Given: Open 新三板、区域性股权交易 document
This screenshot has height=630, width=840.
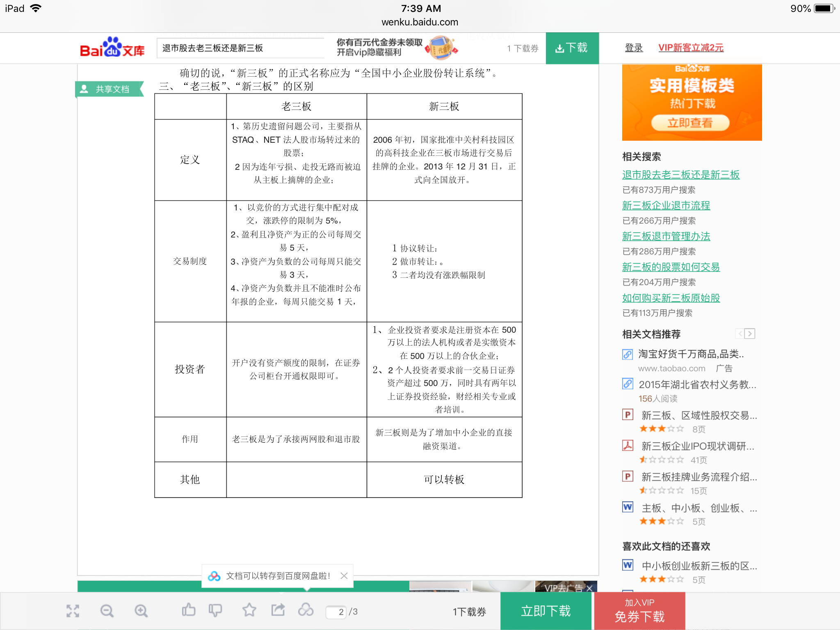Looking at the screenshot, I should coord(699,415).
